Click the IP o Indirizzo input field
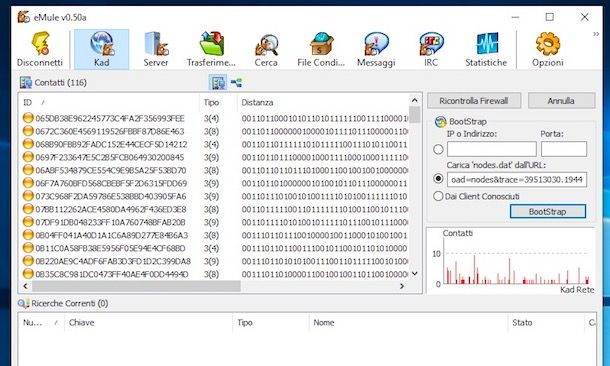 pyautogui.click(x=492, y=149)
